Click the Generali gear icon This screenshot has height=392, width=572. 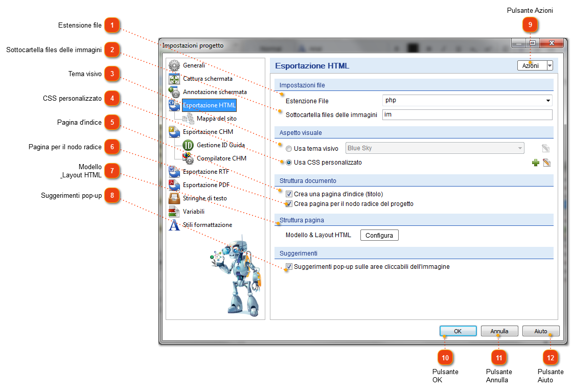[174, 65]
